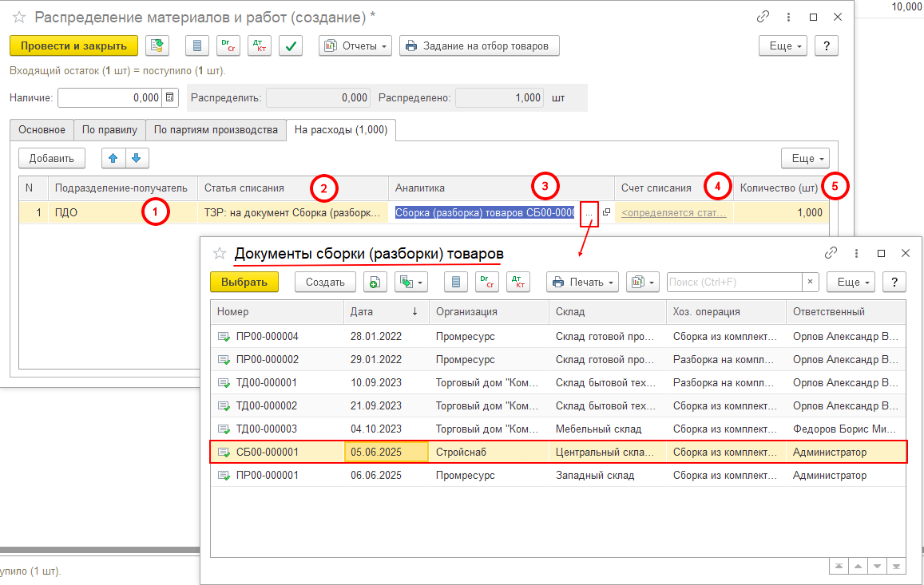924x585 pixels.
Task: Open the По партиям производства tab
Action: (x=216, y=129)
